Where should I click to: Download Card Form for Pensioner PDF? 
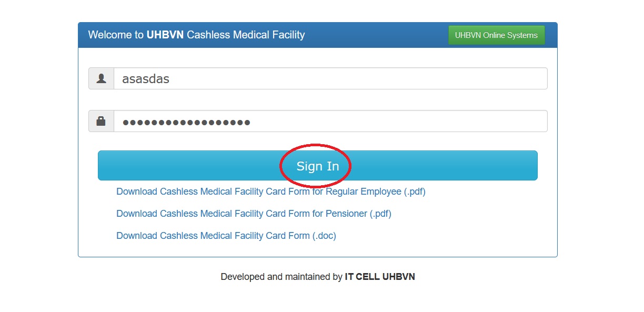(254, 214)
